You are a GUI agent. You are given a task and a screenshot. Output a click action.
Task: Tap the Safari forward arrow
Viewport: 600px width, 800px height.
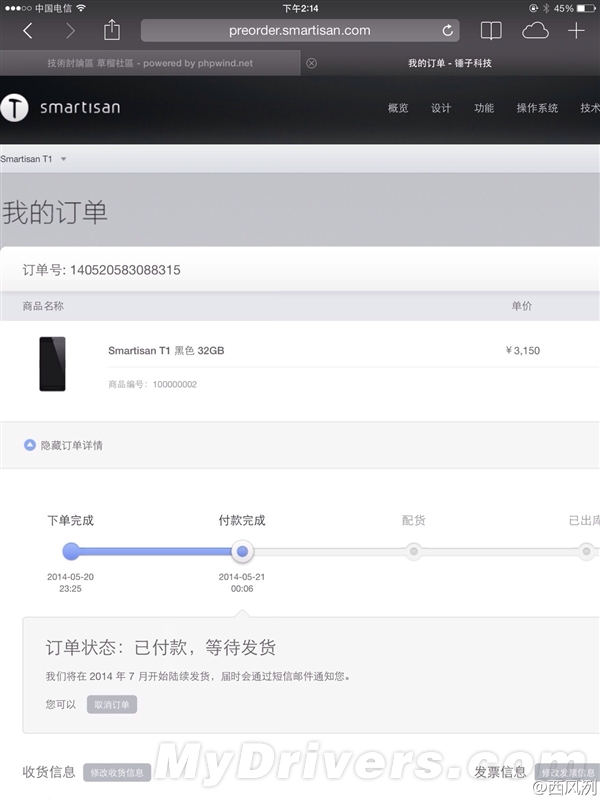click(70, 31)
